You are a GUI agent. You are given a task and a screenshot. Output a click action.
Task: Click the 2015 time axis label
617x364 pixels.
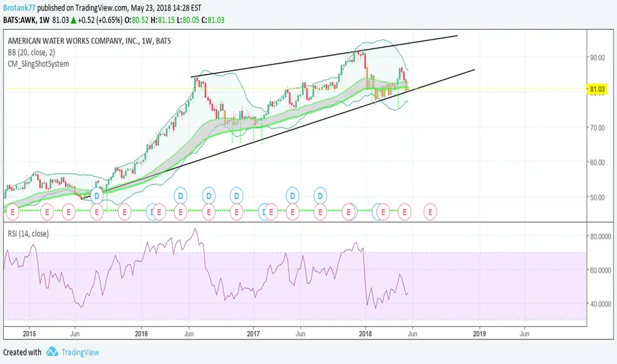coord(29,334)
